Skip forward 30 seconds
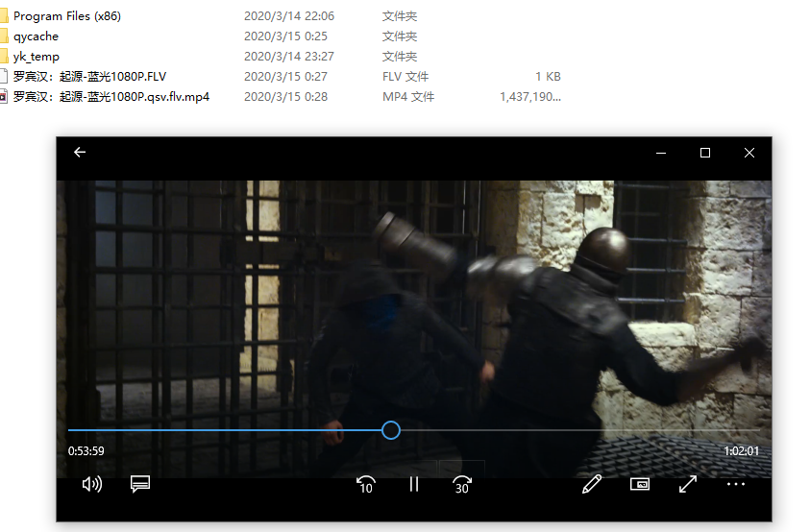The height and width of the screenshot is (532, 810). pyautogui.click(x=462, y=485)
